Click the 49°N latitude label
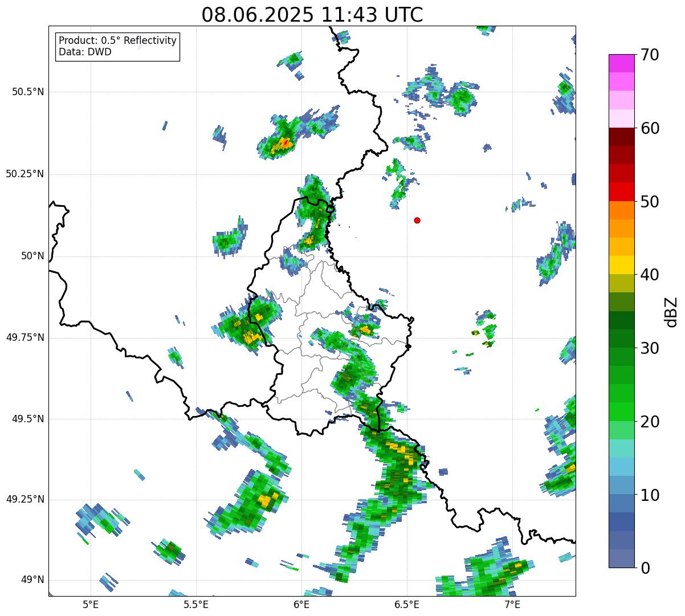 coord(32,580)
